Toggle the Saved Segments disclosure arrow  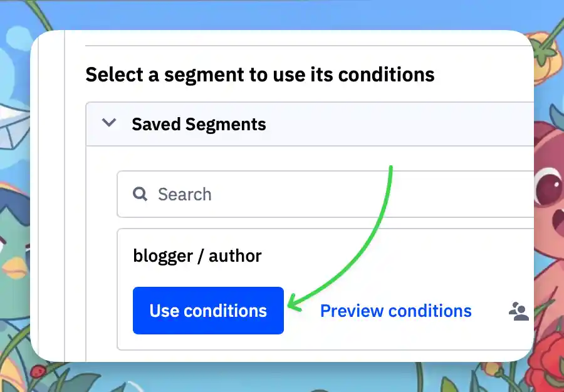coord(110,123)
